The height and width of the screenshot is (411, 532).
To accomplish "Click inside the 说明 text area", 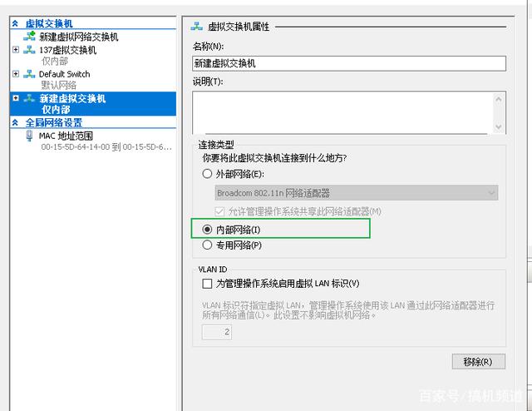I will 342,112.
